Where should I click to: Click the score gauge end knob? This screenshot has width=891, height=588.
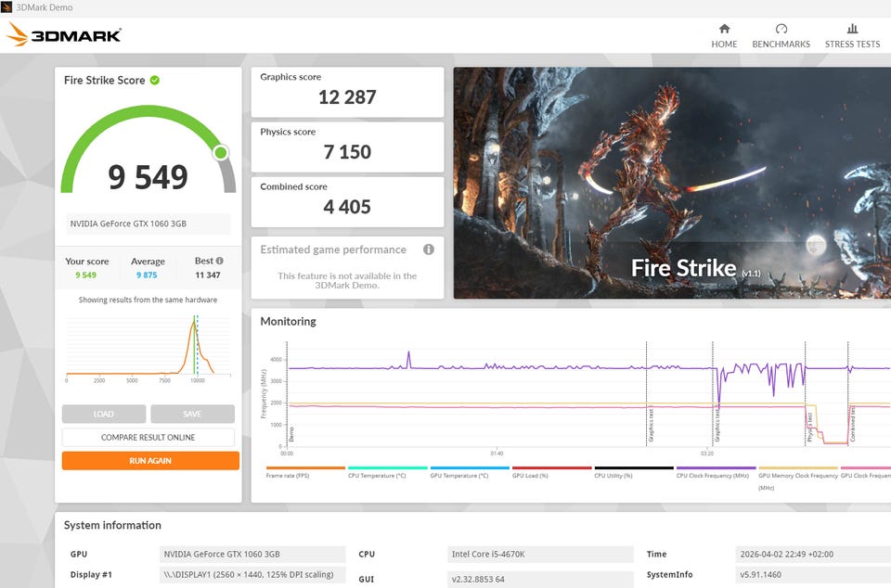pos(221,152)
